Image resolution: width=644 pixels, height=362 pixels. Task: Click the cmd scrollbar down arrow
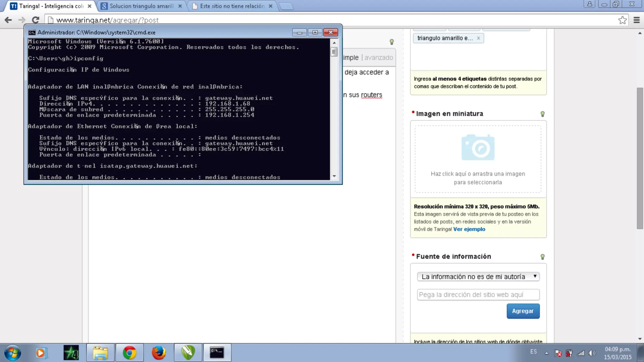pyautogui.click(x=334, y=176)
